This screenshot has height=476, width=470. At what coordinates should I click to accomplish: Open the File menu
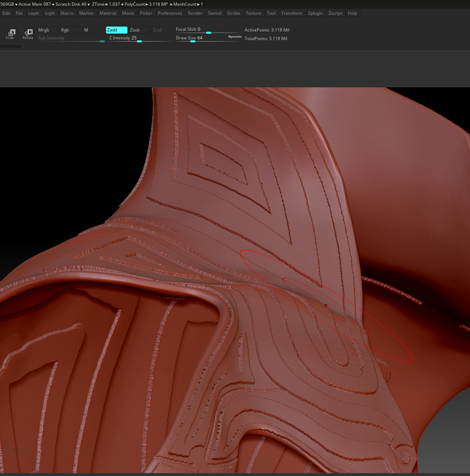[19, 13]
